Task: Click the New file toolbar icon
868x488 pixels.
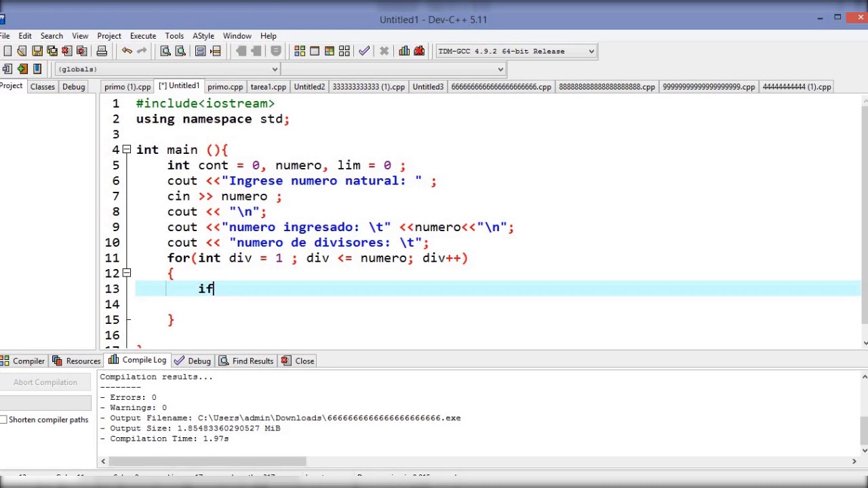Action: (7, 51)
